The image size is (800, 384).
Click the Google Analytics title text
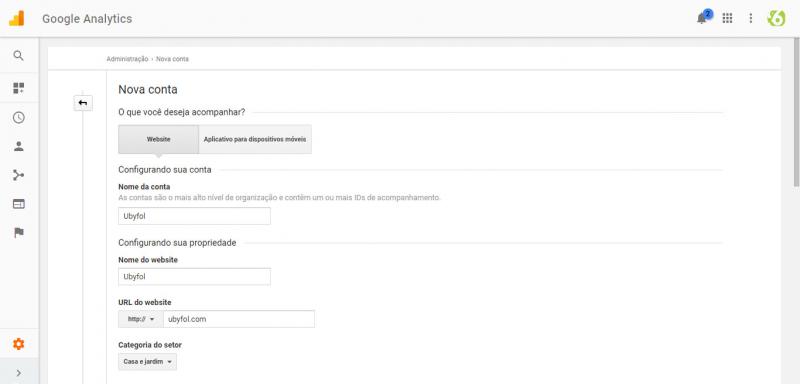click(87, 19)
